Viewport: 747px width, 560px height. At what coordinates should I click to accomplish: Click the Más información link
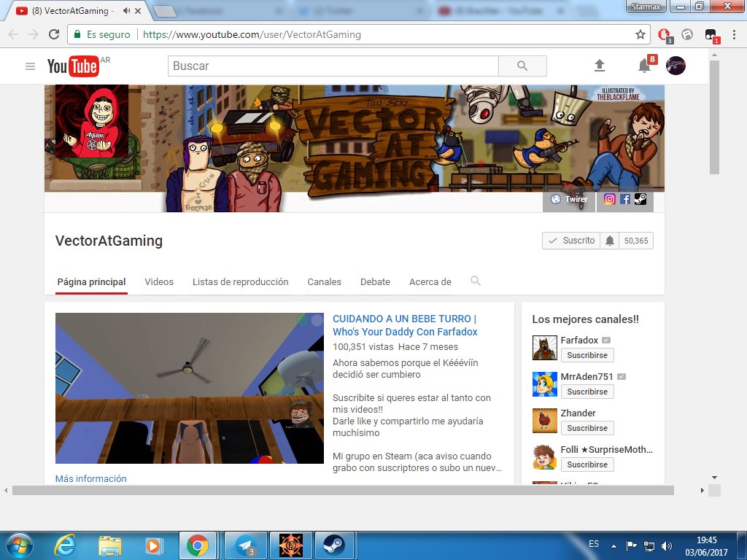pyautogui.click(x=91, y=478)
